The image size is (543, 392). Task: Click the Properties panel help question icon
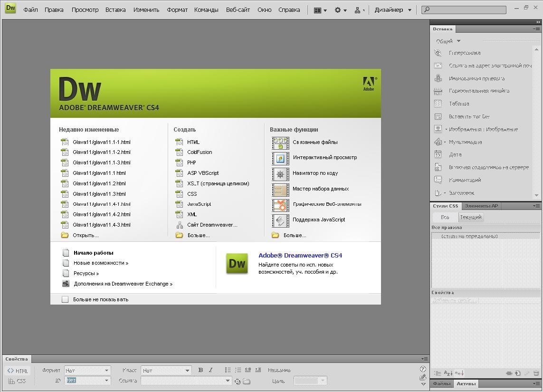tap(423, 369)
